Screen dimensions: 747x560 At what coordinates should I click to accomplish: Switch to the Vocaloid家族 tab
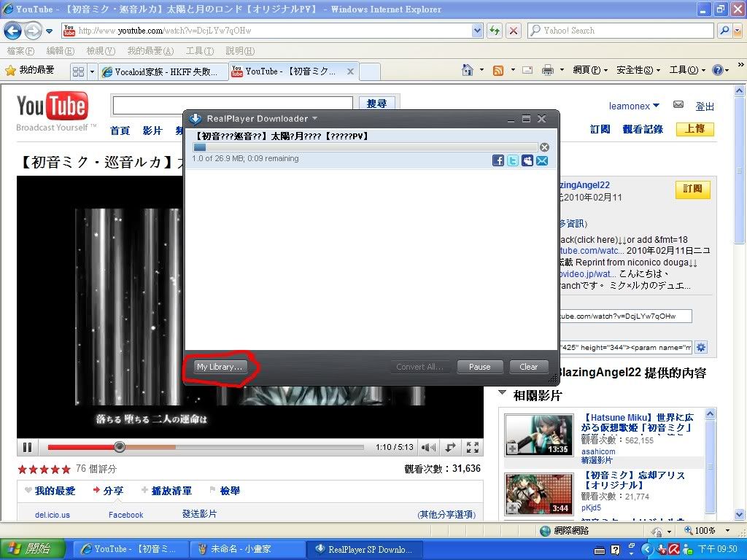pyautogui.click(x=163, y=72)
